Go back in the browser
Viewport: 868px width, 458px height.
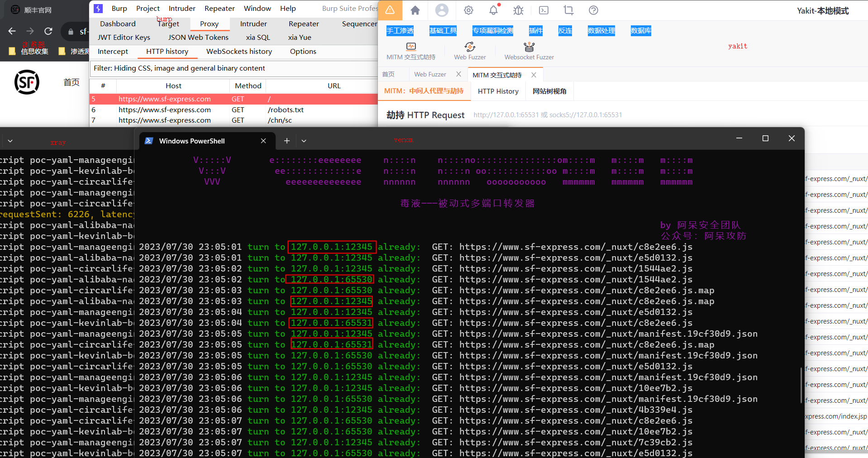(x=12, y=31)
